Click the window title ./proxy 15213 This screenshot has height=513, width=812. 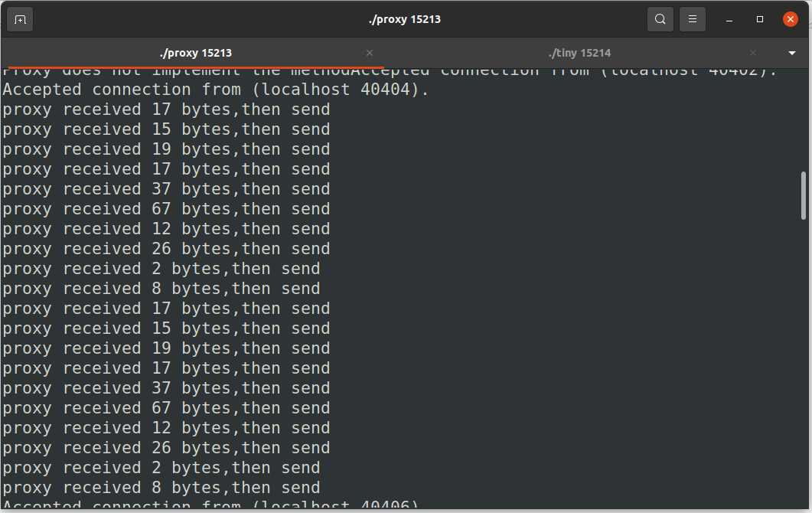click(x=404, y=19)
